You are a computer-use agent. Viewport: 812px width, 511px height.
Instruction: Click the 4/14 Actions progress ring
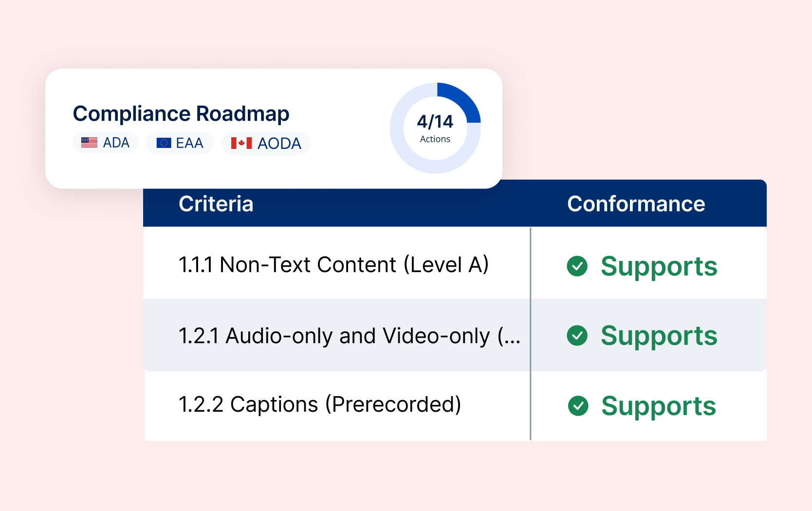point(435,128)
